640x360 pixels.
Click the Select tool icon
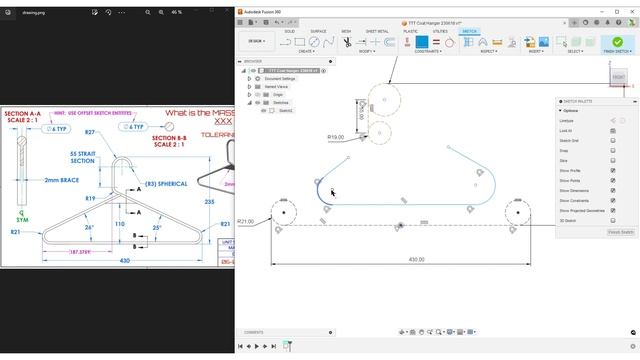pos(562,42)
